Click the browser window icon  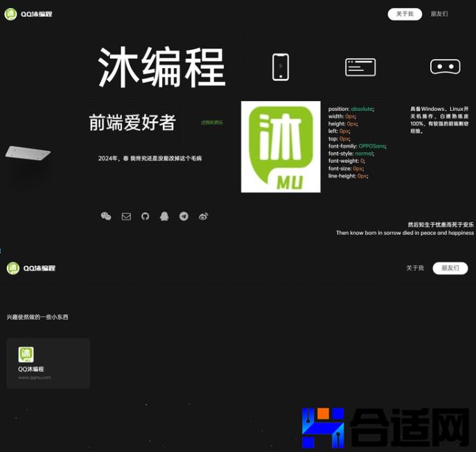click(360, 67)
